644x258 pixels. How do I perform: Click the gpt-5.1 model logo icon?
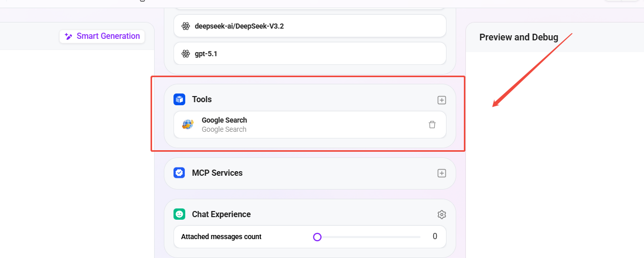pyautogui.click(x=185, y=54)
